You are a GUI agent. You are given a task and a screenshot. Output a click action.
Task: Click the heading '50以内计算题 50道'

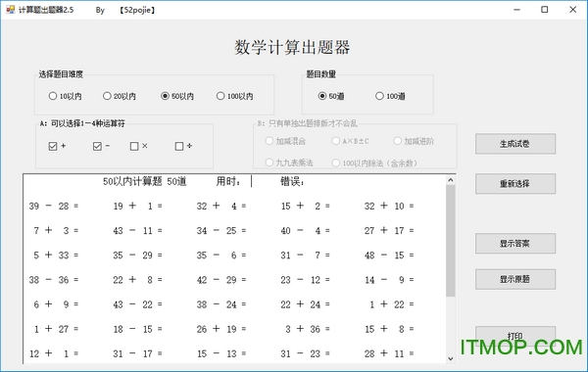point(144,182)
